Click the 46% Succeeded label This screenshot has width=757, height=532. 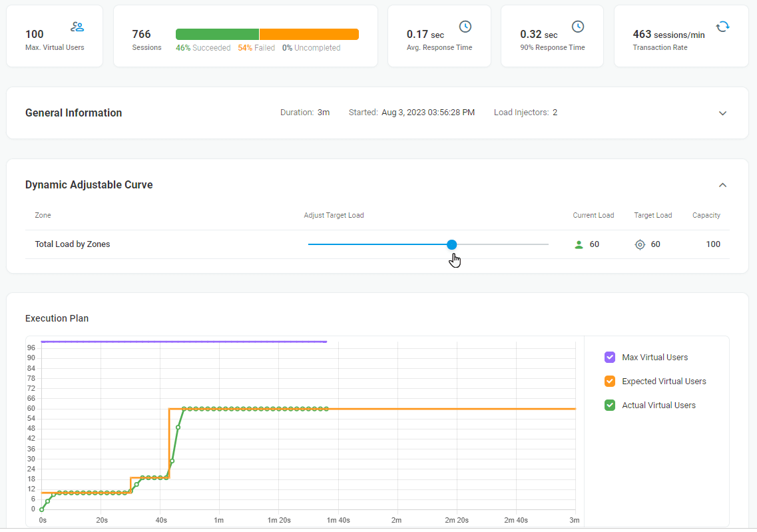pyautogui.click(x=203, y=48)
